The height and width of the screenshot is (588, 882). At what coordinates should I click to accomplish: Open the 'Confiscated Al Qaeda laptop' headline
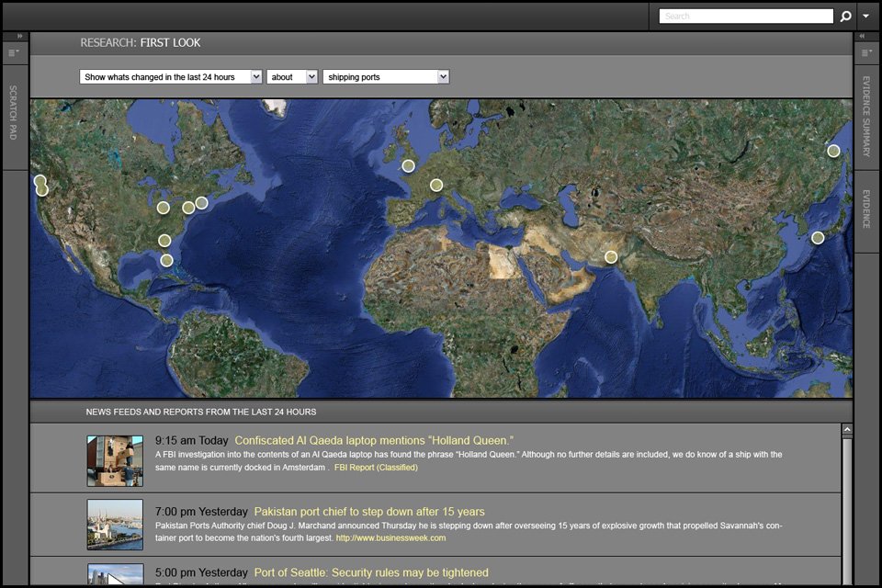[373, 440]
